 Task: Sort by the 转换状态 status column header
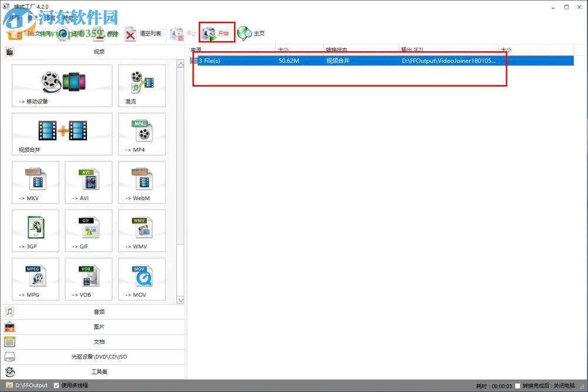[x=361, y=49]
